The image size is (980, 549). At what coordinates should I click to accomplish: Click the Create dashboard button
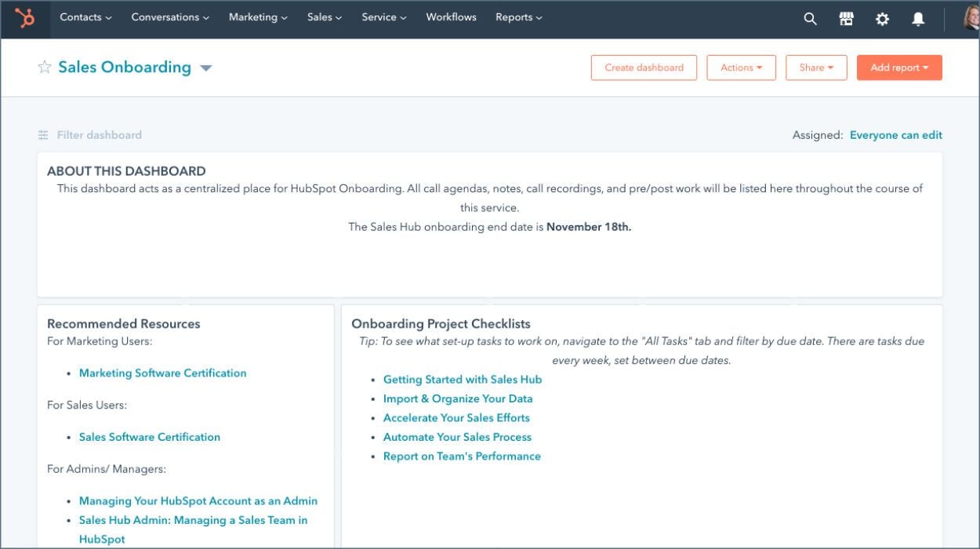click(x=644, y=67)
